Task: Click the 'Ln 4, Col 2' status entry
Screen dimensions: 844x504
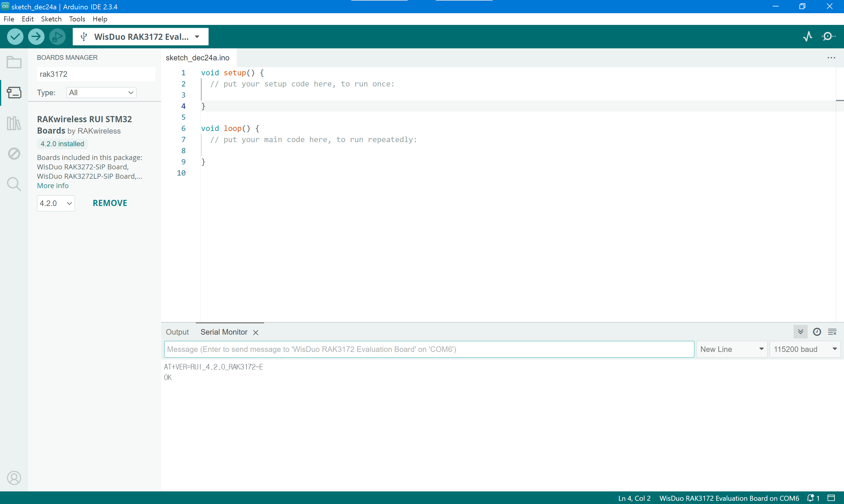Action: (634, 498)
